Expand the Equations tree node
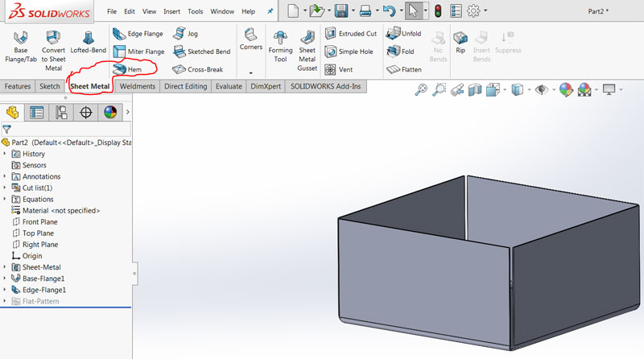The width and height of the screenshot is (644, 359). (x=5, y=199)
